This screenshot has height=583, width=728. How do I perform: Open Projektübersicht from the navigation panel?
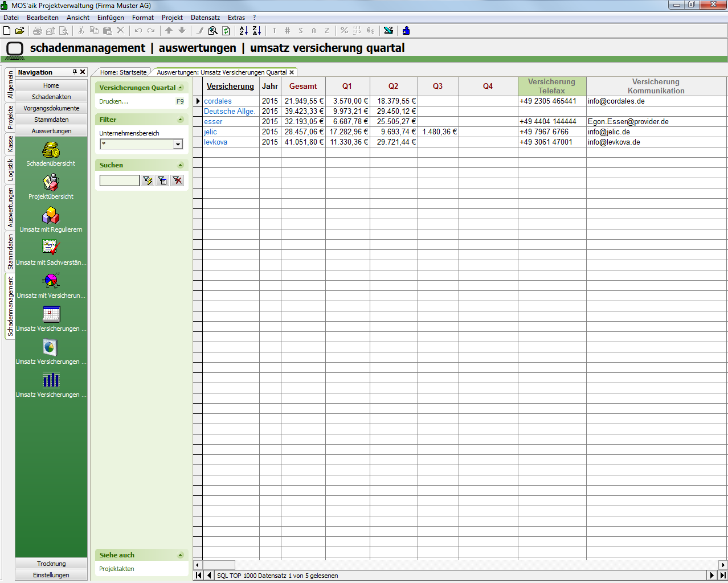51,183
